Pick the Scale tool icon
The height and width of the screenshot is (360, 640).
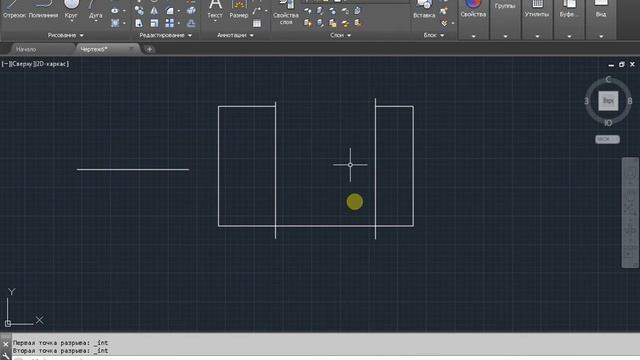pyautogui.click(x=154, y=23)
